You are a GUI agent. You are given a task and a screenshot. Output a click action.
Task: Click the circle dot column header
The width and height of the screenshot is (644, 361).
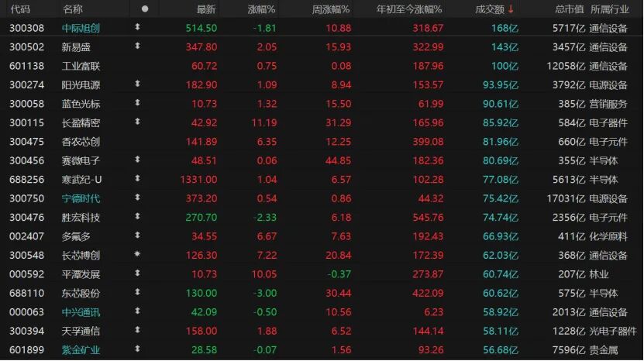144,9
